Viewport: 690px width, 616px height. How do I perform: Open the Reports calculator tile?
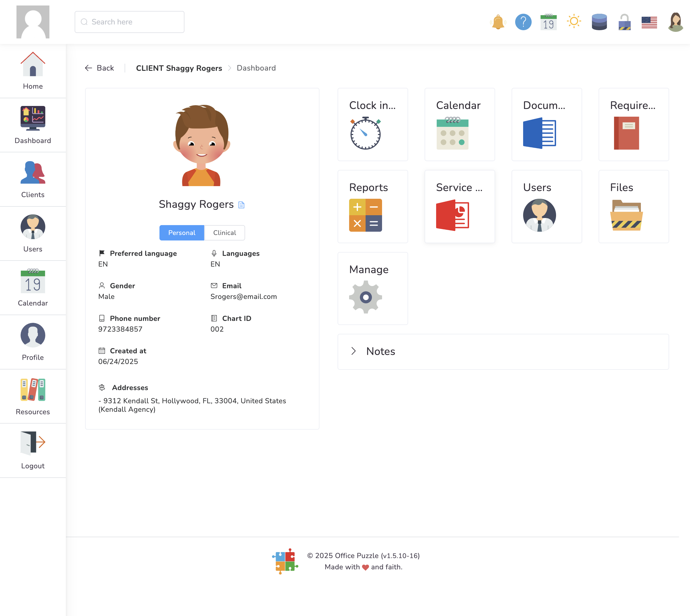coord(372,206)
